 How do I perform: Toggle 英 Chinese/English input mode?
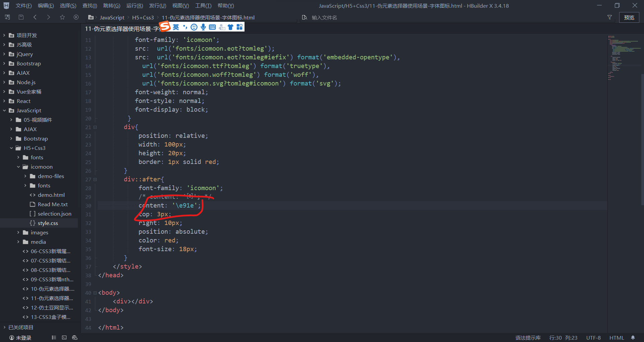pyautogui.click(x=176, y=27)
